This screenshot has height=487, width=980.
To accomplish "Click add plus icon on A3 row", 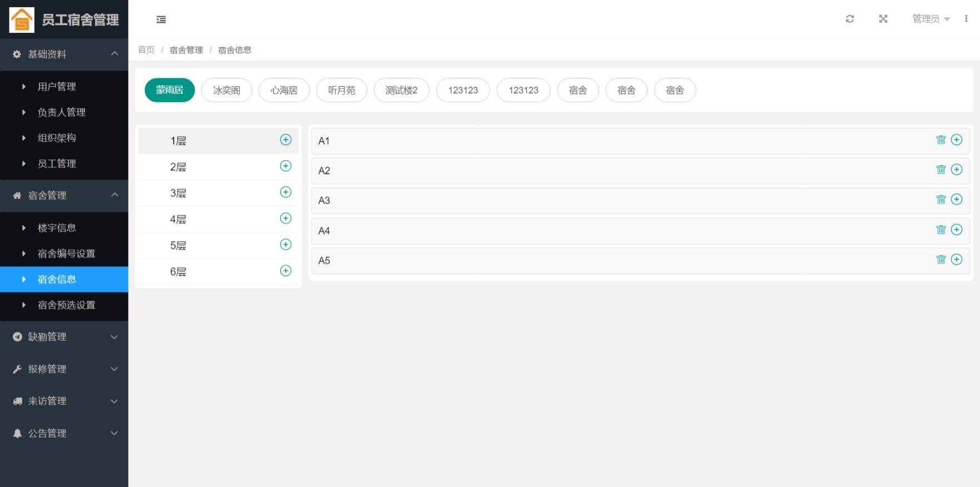I will 957,199.
